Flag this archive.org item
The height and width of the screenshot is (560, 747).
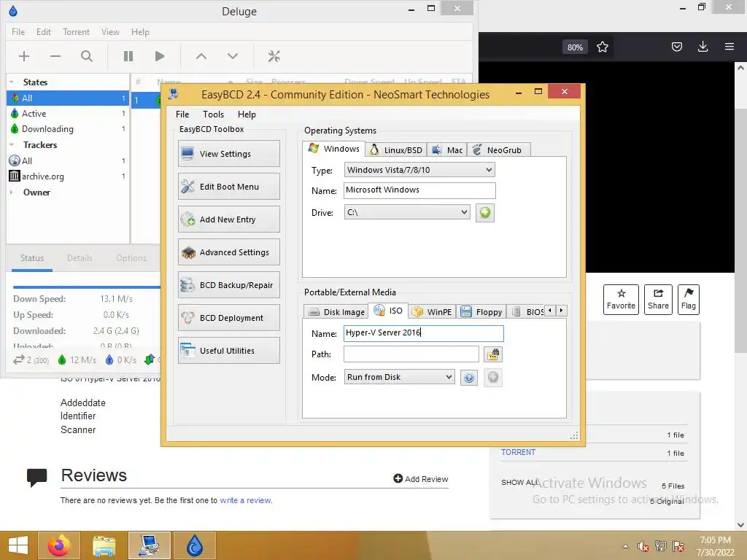(x=689, y=300)
